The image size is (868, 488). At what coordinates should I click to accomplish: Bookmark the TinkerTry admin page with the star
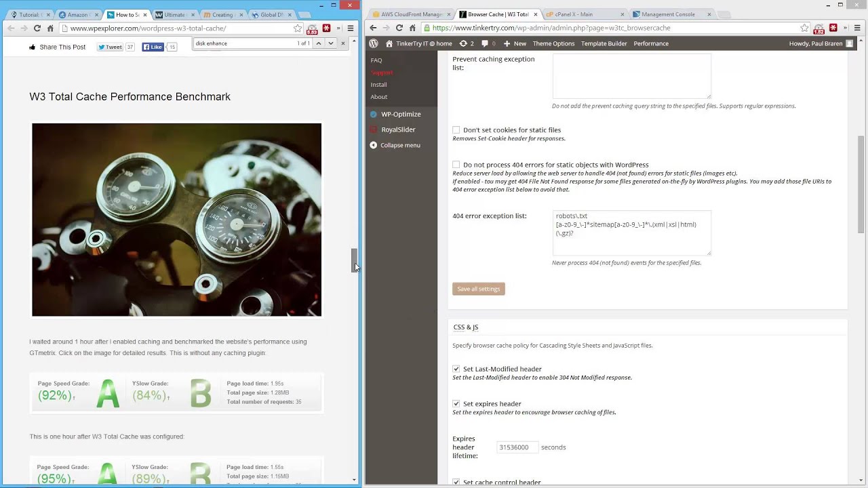[x=804, y=28]
